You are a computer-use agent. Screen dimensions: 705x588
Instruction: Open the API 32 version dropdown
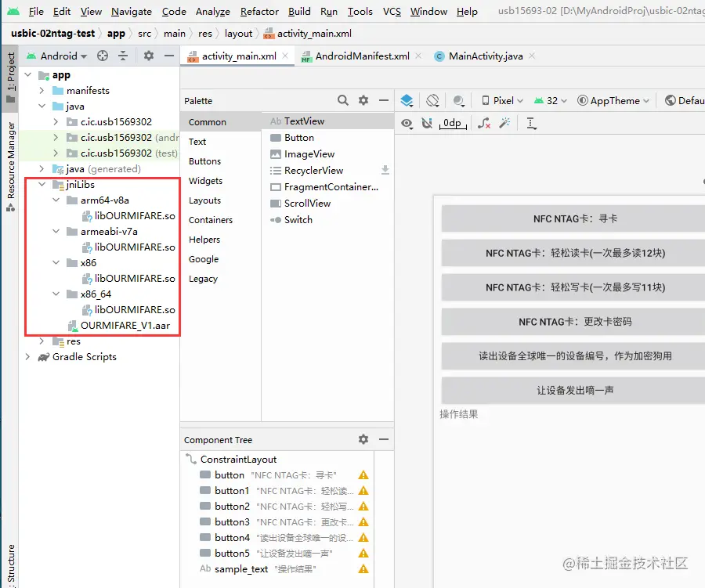click(x=551, y=101)
